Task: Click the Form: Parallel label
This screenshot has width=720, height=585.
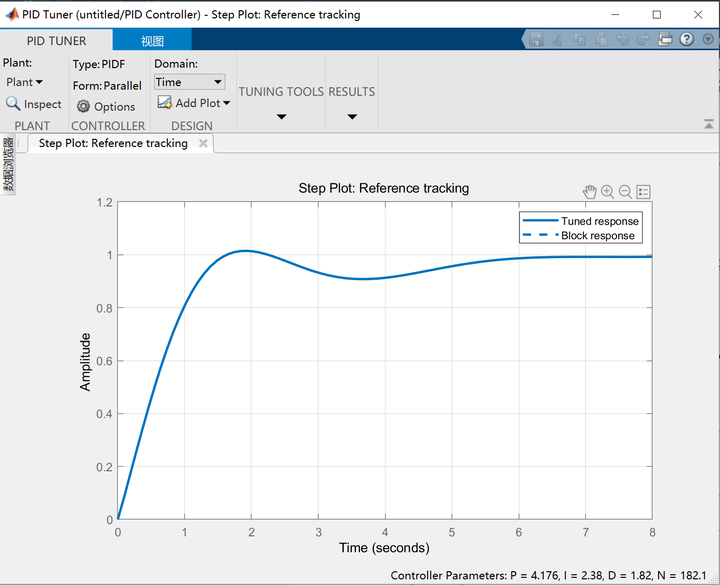Action: (107, 85)
